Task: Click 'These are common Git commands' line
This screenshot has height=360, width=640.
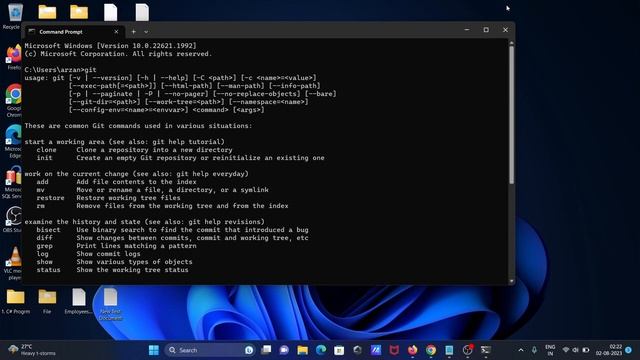Action: (138, 126)
